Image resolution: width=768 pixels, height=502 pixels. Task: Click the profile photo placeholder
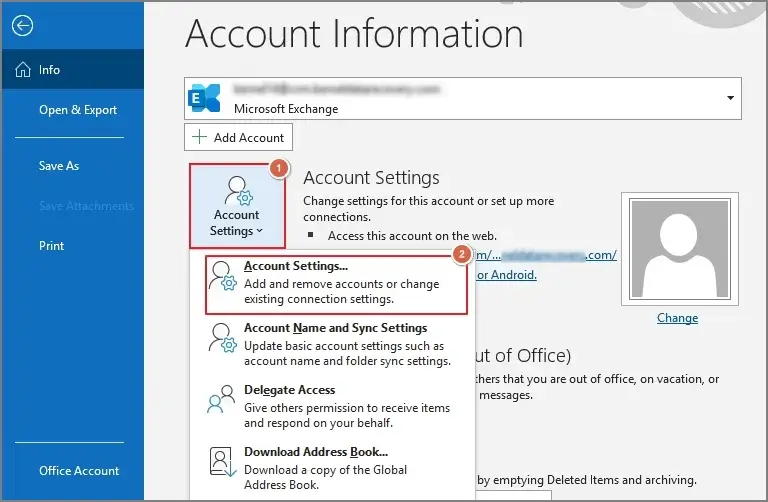680,249
